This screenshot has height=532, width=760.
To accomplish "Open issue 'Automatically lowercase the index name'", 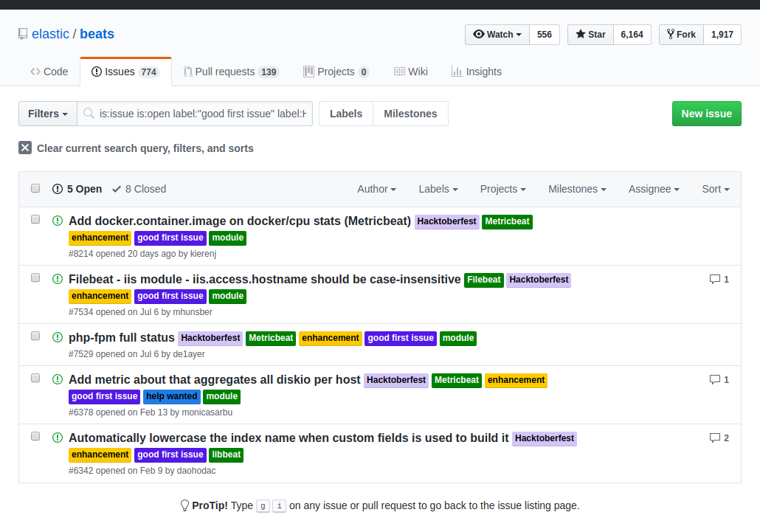I will pyautogui.click(x=289, y=438).
